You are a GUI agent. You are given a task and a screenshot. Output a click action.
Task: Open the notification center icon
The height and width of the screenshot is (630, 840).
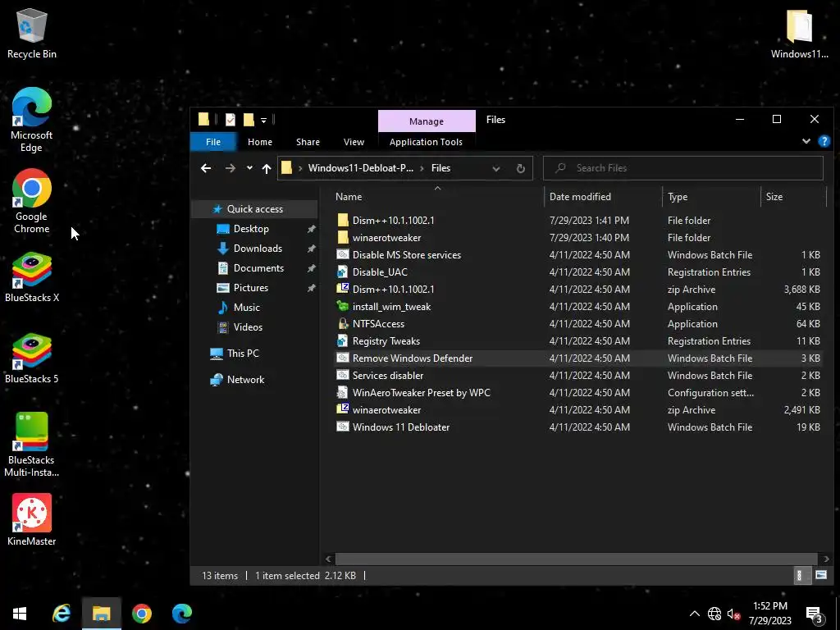coord(814,614)
